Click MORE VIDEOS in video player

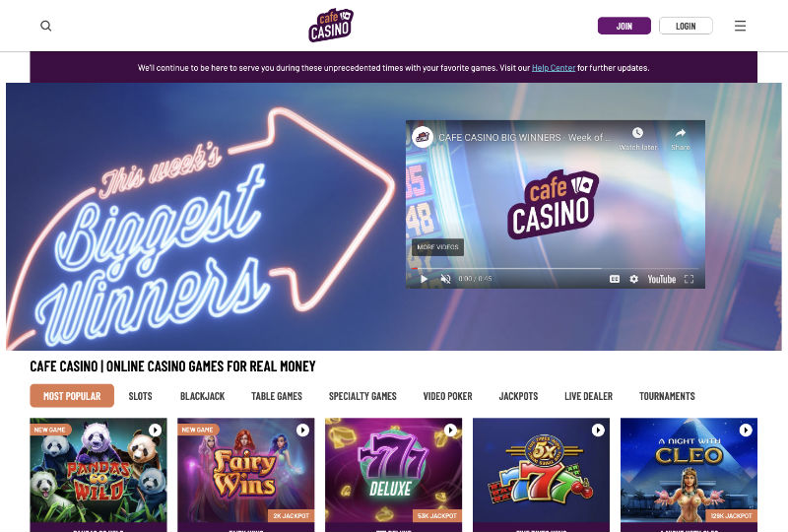[437, 247]
